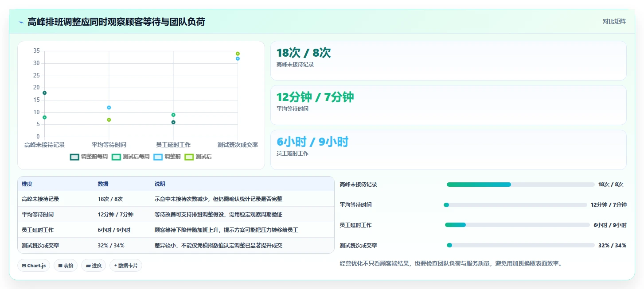644x289 pixels.
Task: Click the 测试班次成交率 progress bar
Action: (x=520, y=245)
